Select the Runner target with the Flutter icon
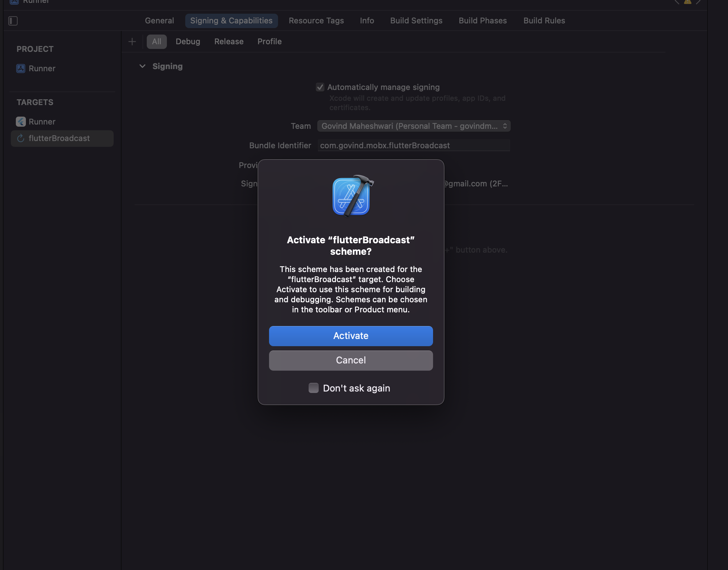The height and width of the screenshot is (570, 728). click(21, 122)
